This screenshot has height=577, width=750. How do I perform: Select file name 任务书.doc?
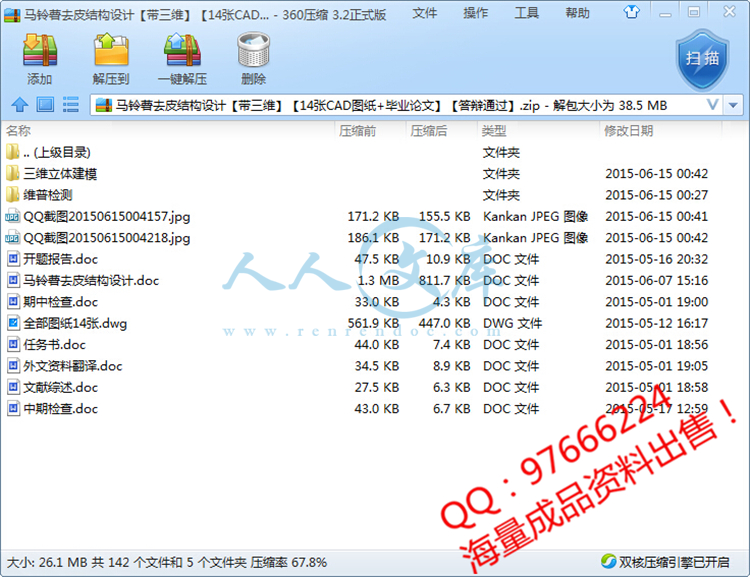55,345
